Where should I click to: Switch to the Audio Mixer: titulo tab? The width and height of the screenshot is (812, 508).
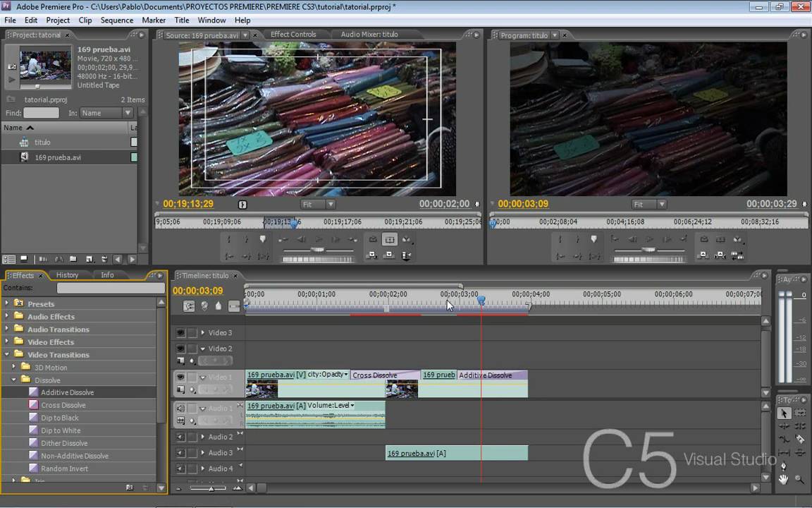[369, 34]
